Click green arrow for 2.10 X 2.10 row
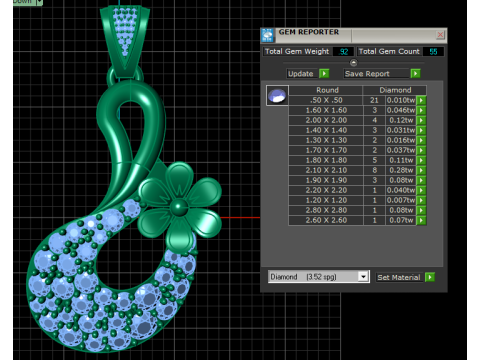The height and width of the screenshot is (360, 480). tap(421, 170)
